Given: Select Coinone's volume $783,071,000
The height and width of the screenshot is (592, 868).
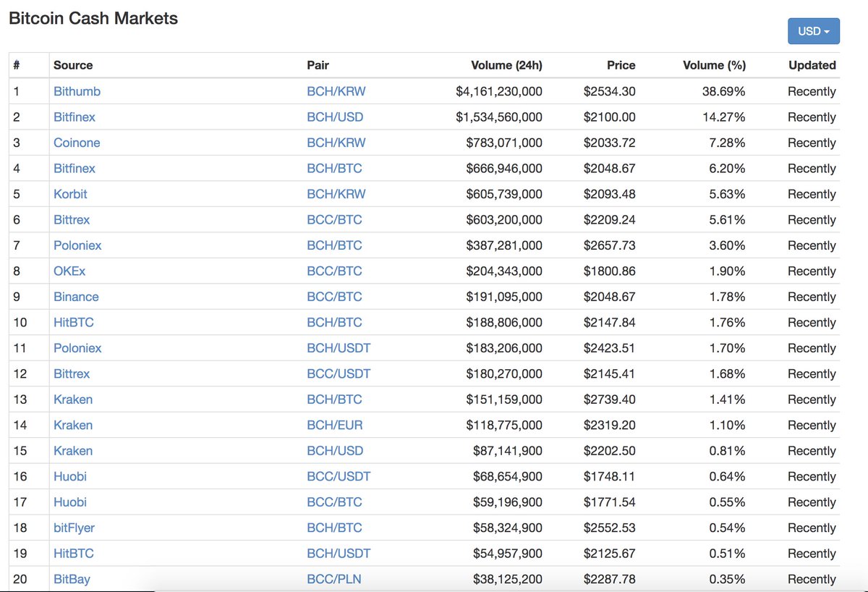Looking at the screenshot, I should pos(504,143).
